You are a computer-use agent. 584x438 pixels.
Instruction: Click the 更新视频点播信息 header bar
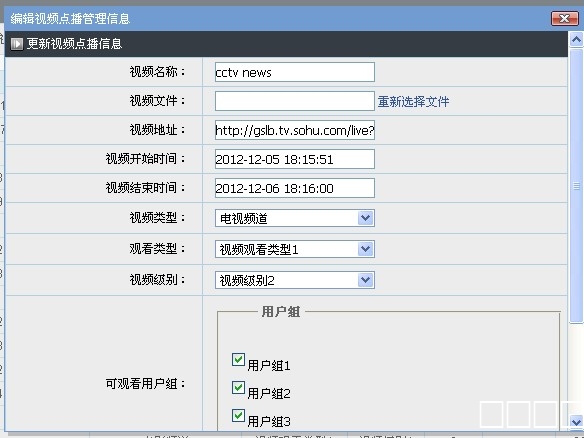click(286, 44)
